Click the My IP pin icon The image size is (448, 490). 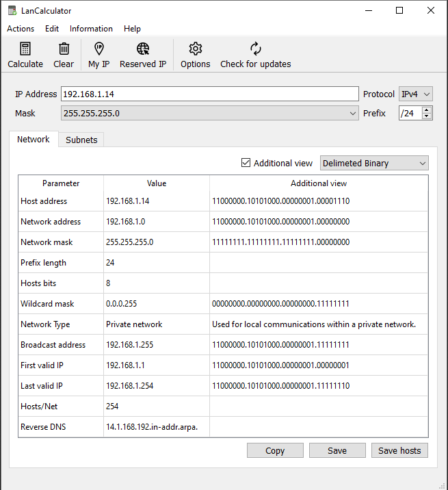coord(98,49)
